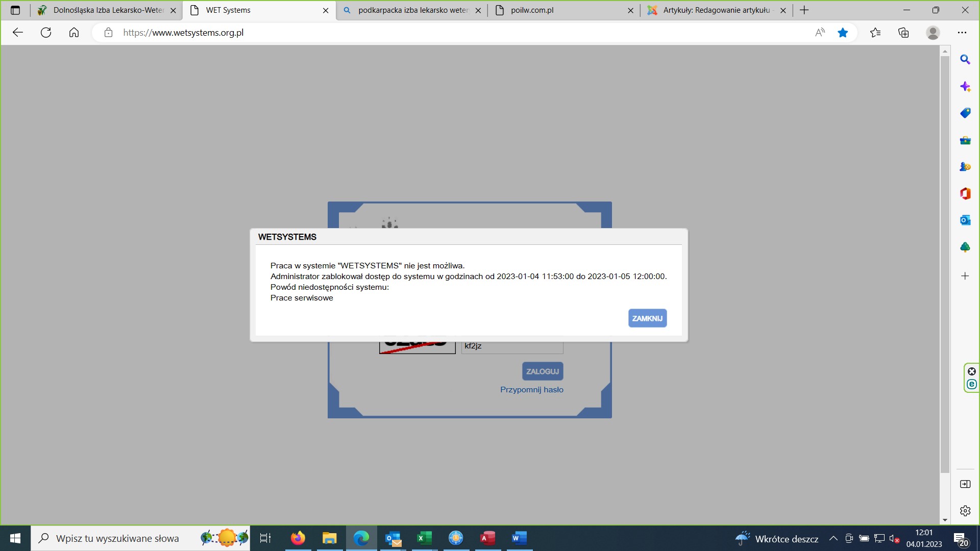Click the page scrollbar up arrow
Viewport: 980px width, 551px height.
point(945,51)
